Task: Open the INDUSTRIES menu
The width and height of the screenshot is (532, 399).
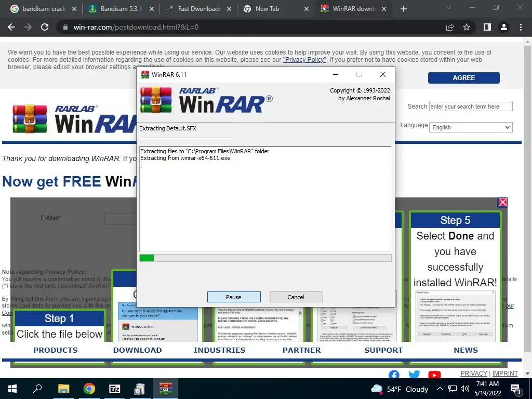Action: coord(220,350)
